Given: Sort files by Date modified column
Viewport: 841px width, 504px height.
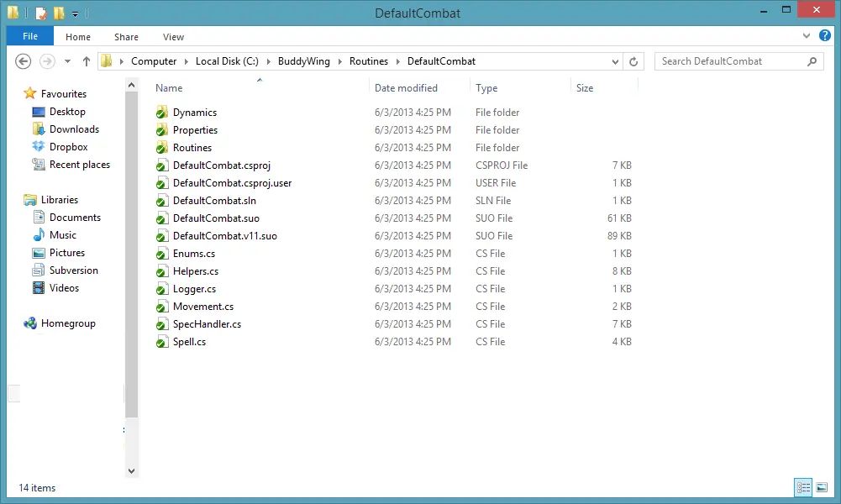Looking at the screenshot, I should 406,88.
